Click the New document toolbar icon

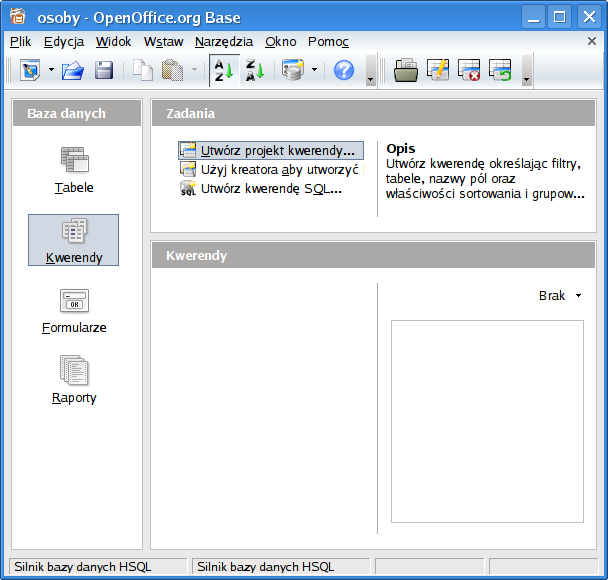(x=30, y=70)
